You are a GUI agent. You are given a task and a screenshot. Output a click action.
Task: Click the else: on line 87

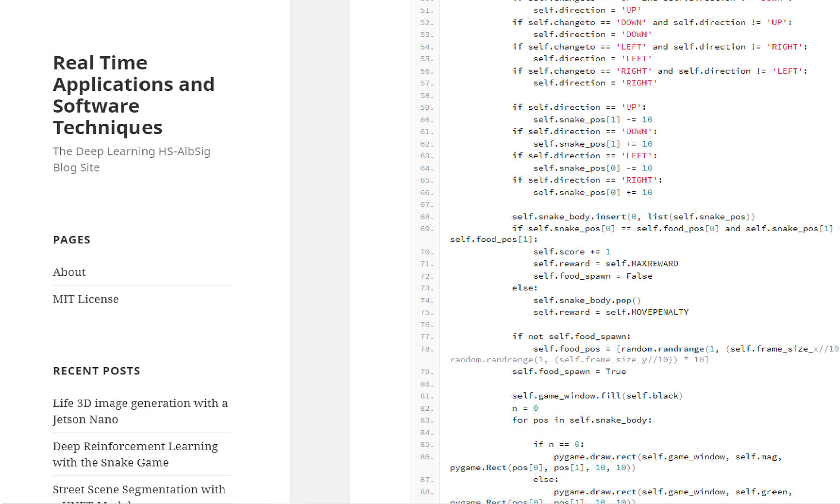pos(546,480)
